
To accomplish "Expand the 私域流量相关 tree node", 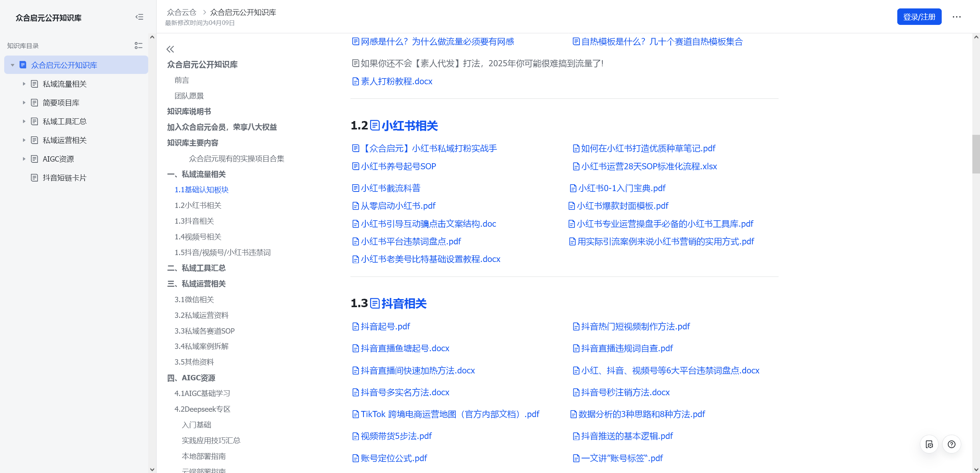I will coord(24,83).
